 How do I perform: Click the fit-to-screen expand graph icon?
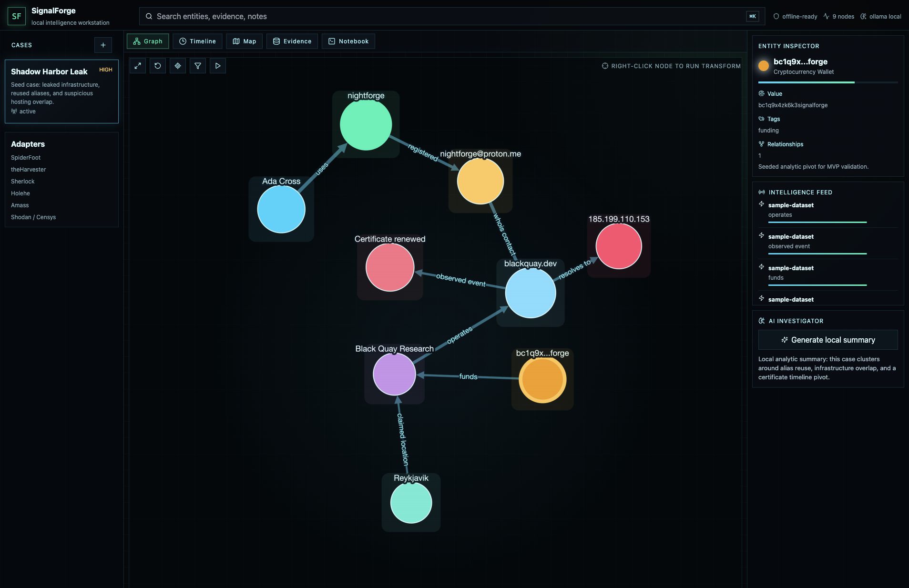[138, 66]
